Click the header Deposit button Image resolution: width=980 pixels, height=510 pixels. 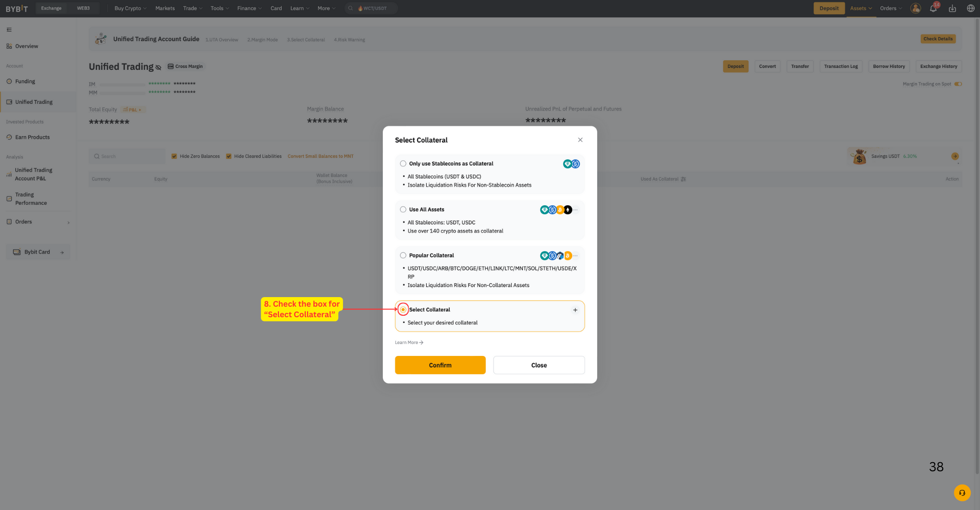point(829,8)
